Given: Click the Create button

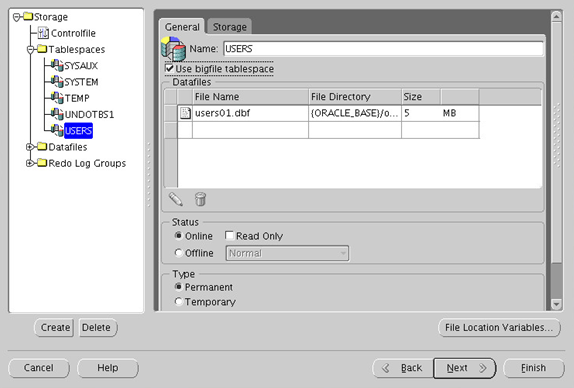Looking at the screenshot, I should [x=54, y=327].
